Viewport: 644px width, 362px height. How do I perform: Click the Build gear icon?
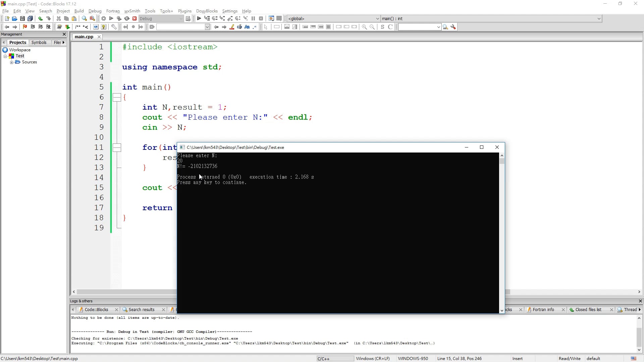[104, 19]
